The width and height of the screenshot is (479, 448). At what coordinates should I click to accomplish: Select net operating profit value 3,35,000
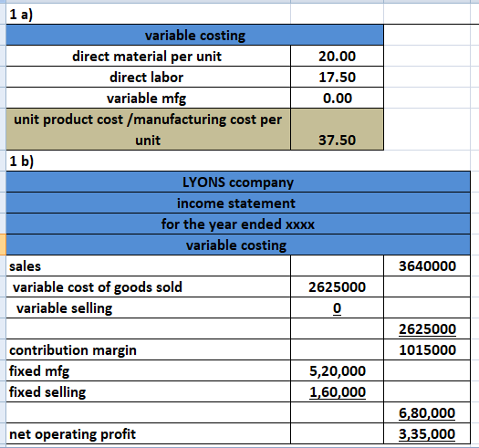(x=427, y=433)
